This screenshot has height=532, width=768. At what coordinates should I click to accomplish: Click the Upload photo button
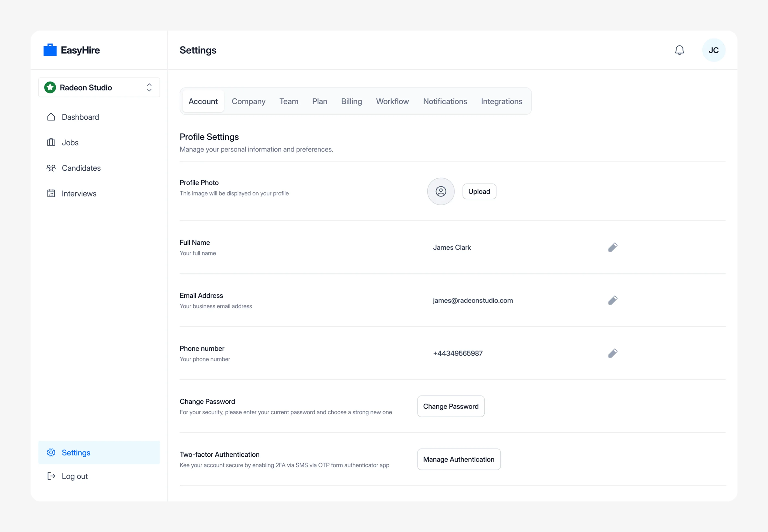479,191
